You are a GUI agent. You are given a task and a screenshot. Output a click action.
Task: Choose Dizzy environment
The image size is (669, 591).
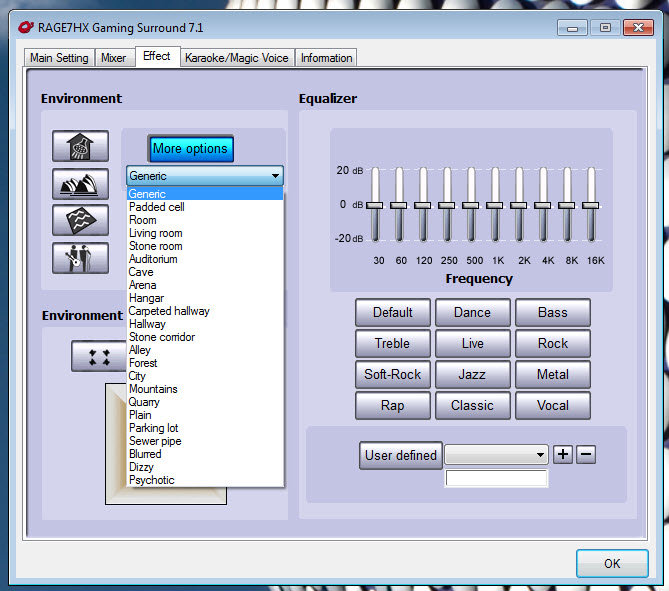(205, 467)
